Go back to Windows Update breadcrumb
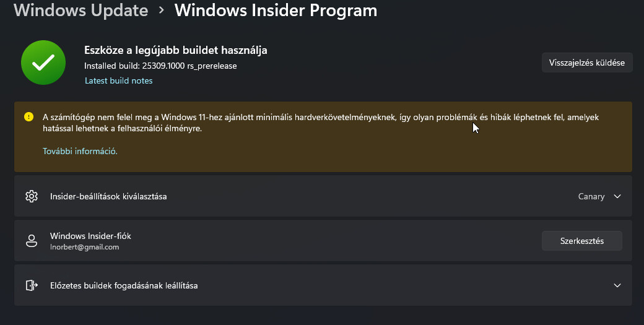The width and height of the screenshot is (644, 325). [81, 11]
